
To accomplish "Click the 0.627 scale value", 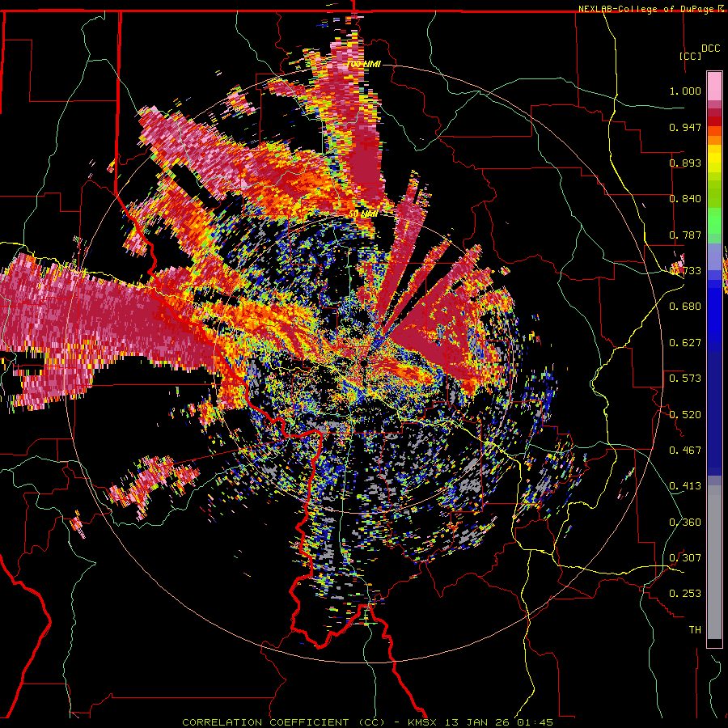I will (x=685, y=343).
